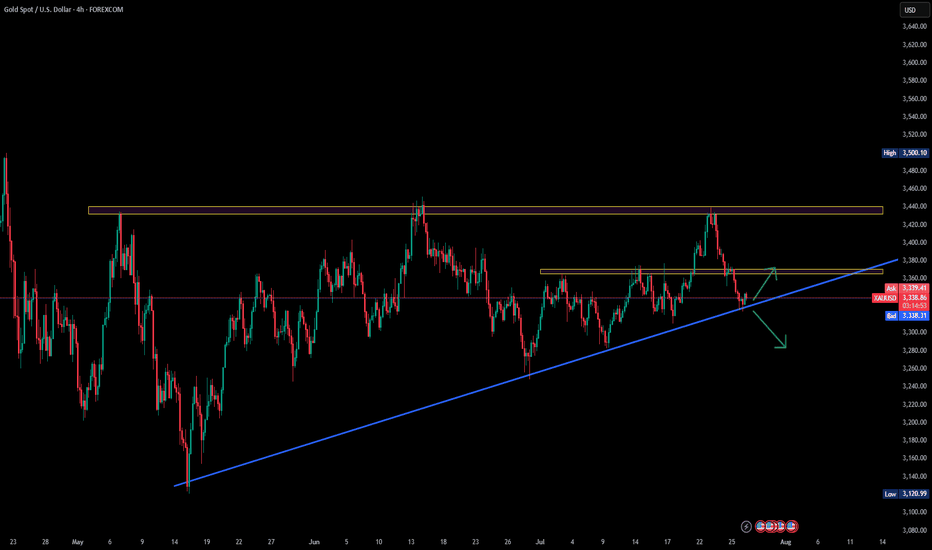Click the 3,240.00 price axis label
This screenshot has height=550, width=932.
(x=914, y=386)
